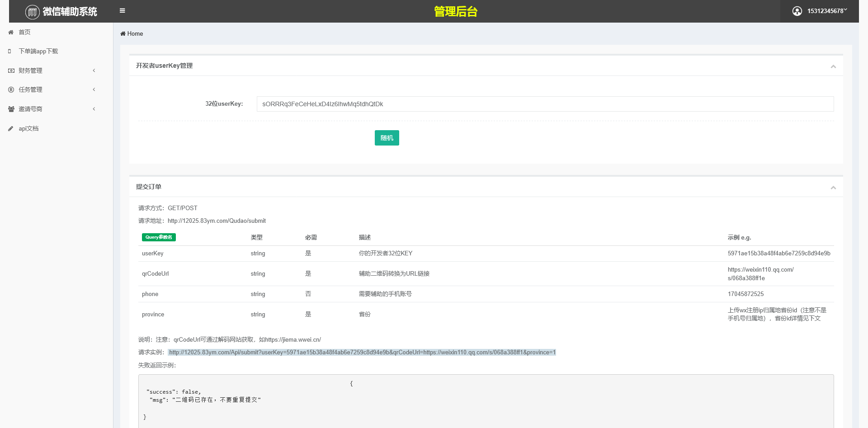Click the weixin110.qq.com example URL cell

[761, 274]
